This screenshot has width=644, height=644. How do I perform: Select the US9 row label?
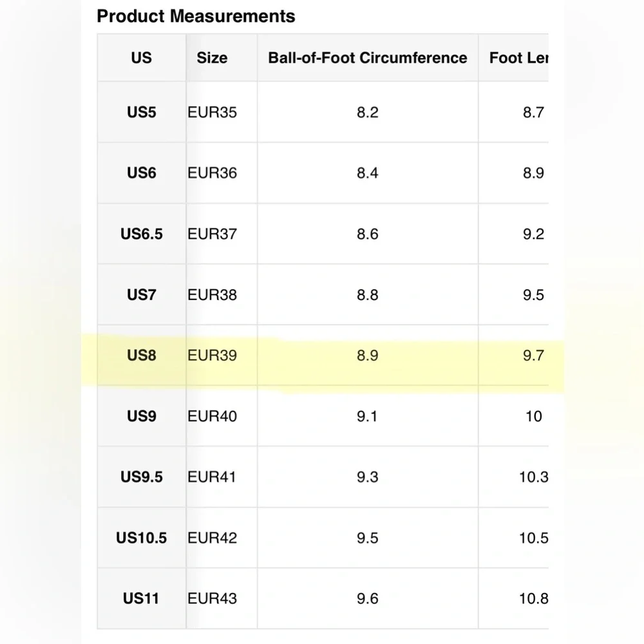click(x=141, y=416)
